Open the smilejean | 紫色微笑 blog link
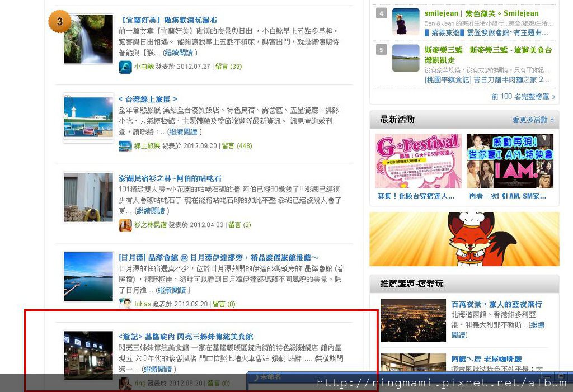Viewport: 573px width, 392px height. (482, 13)
